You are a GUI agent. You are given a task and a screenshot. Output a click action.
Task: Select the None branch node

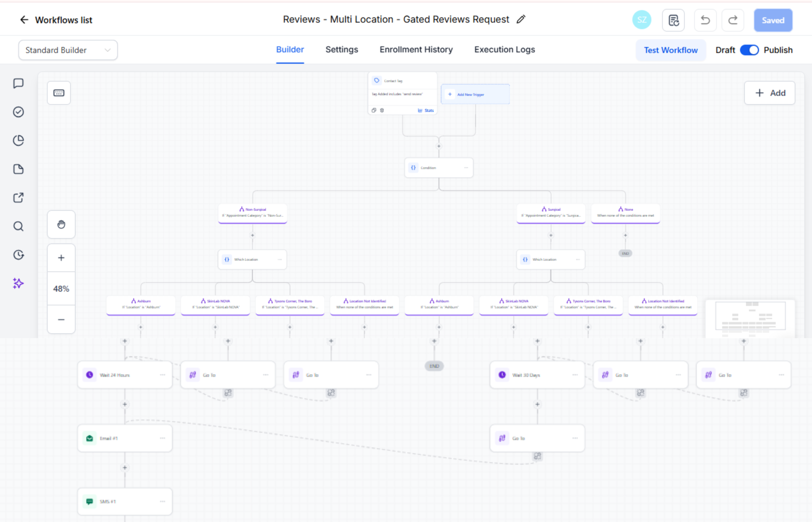point(625,213)
